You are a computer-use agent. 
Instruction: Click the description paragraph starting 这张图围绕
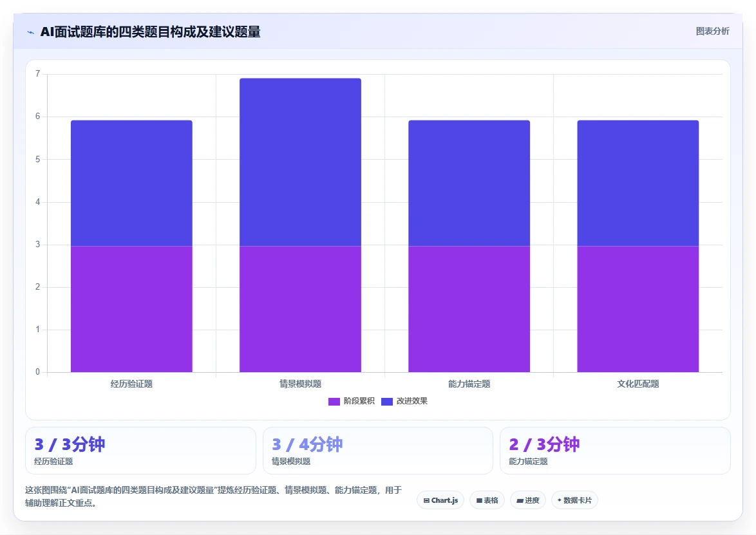[x=214, y=496]
